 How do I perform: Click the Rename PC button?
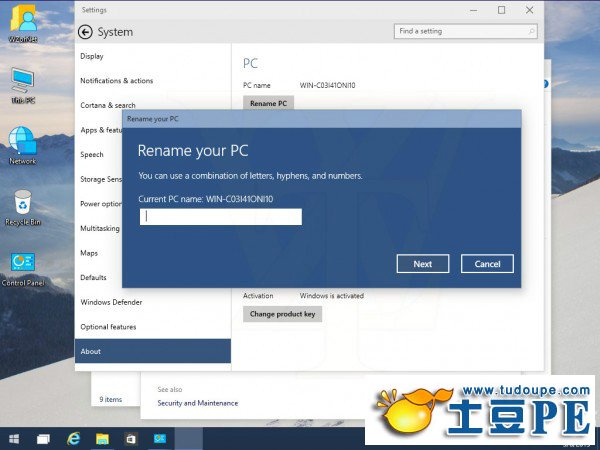(268, 103)
